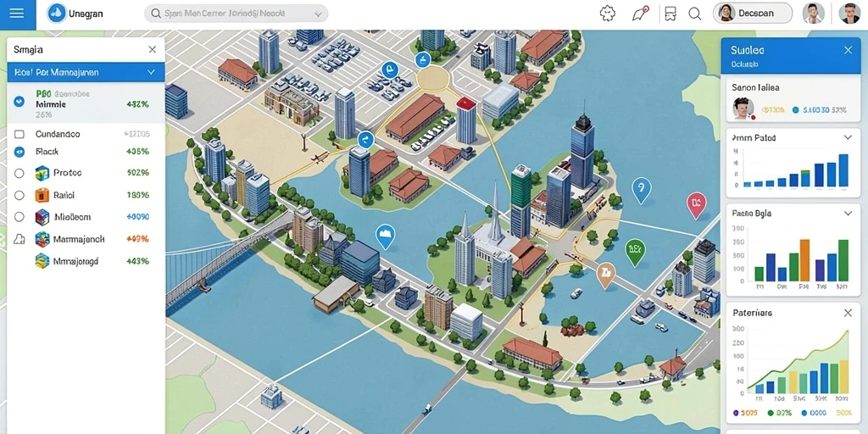Click the badge icon in the top bar

coord(608,14)
